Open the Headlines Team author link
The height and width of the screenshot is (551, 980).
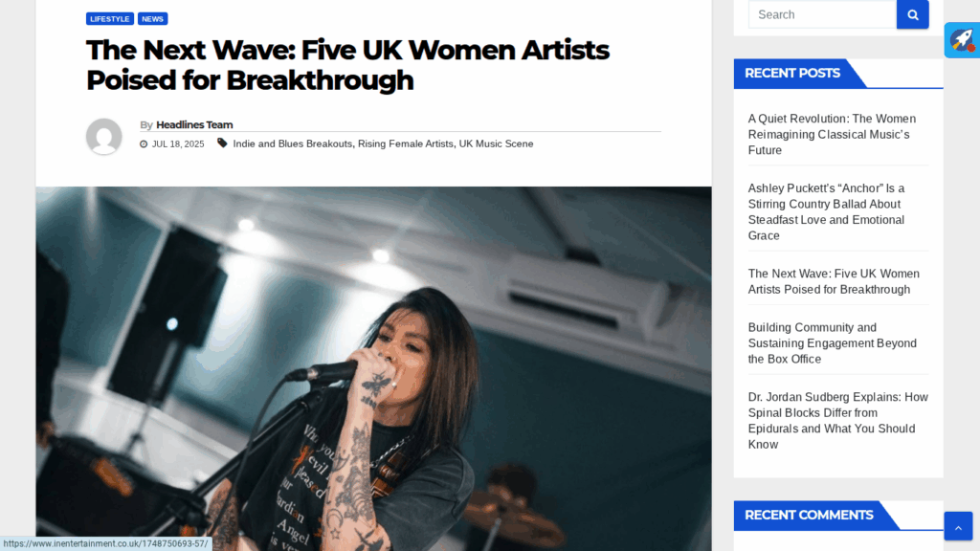click(194, 125)
